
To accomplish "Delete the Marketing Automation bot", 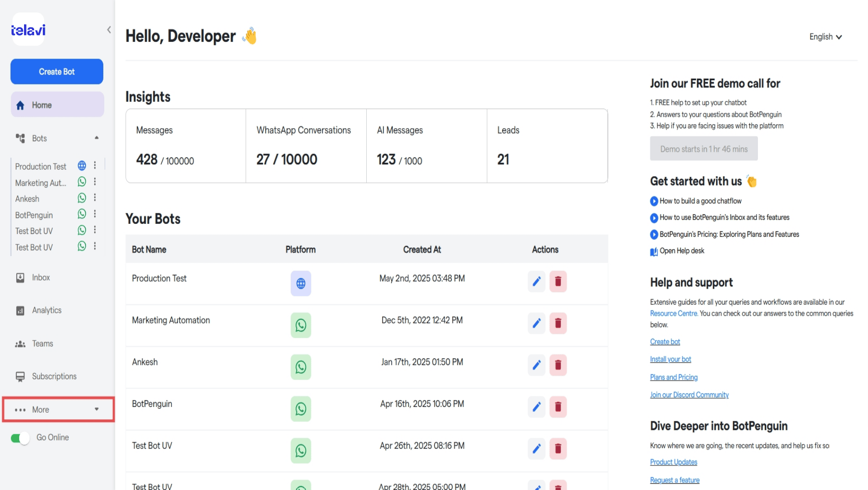I will point(558,323).
